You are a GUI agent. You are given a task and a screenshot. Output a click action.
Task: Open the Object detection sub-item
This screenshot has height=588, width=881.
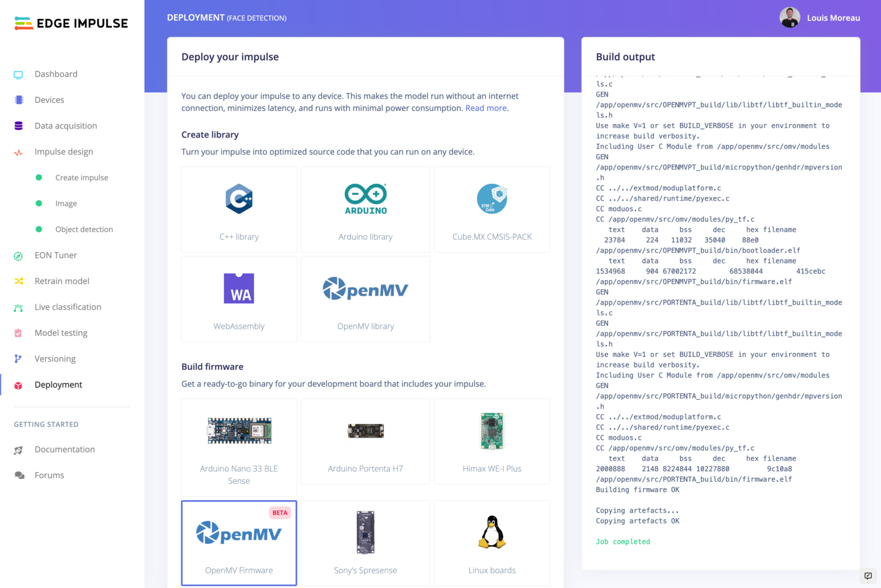coord(84,229)
